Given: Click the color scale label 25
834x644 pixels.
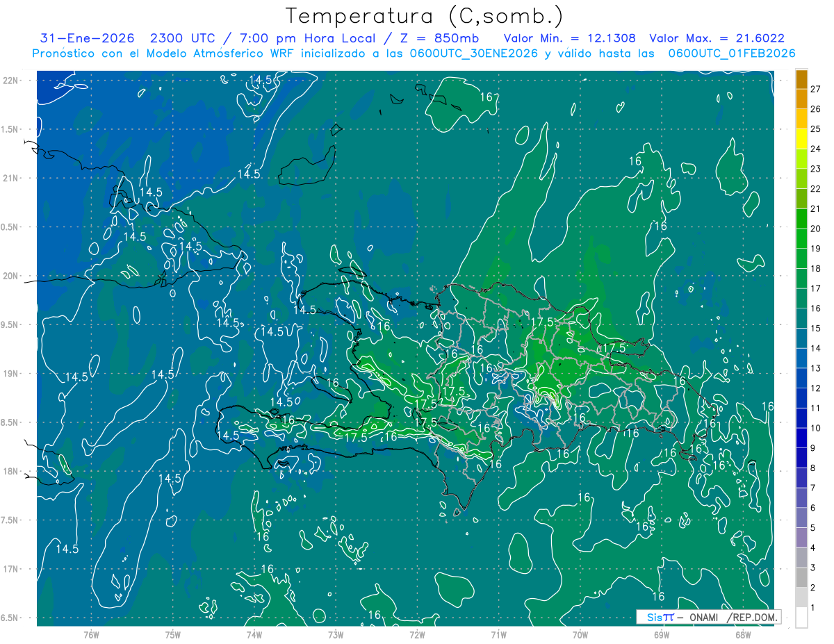Looking at the screenshot, I should point(816,129).
